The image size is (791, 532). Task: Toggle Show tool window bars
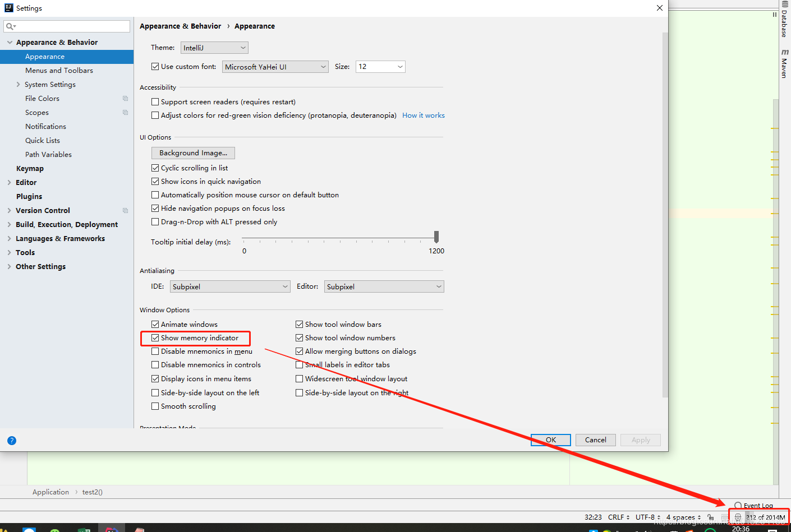pos(300,325)
